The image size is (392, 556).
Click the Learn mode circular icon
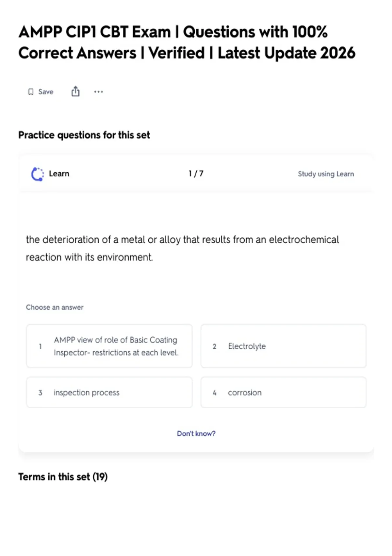(37, 174)
